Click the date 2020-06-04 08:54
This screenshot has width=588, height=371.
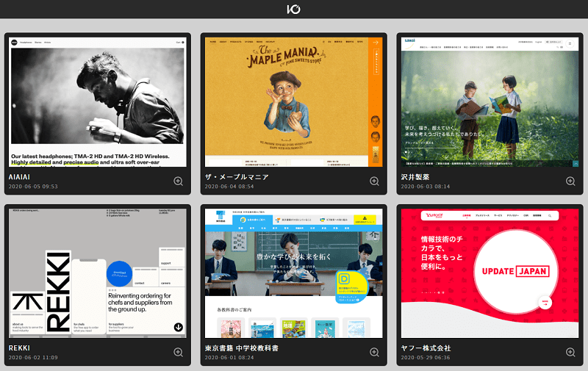(x=229, y=187)
